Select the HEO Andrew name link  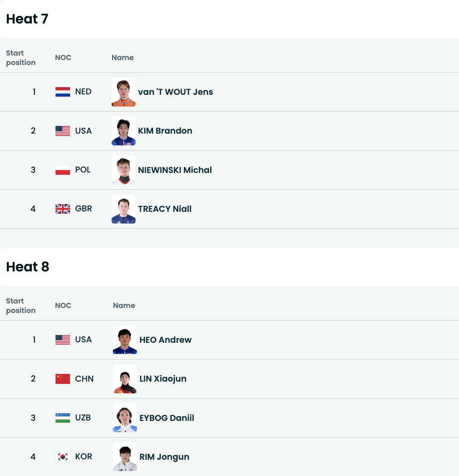click(x=165, y=340)
